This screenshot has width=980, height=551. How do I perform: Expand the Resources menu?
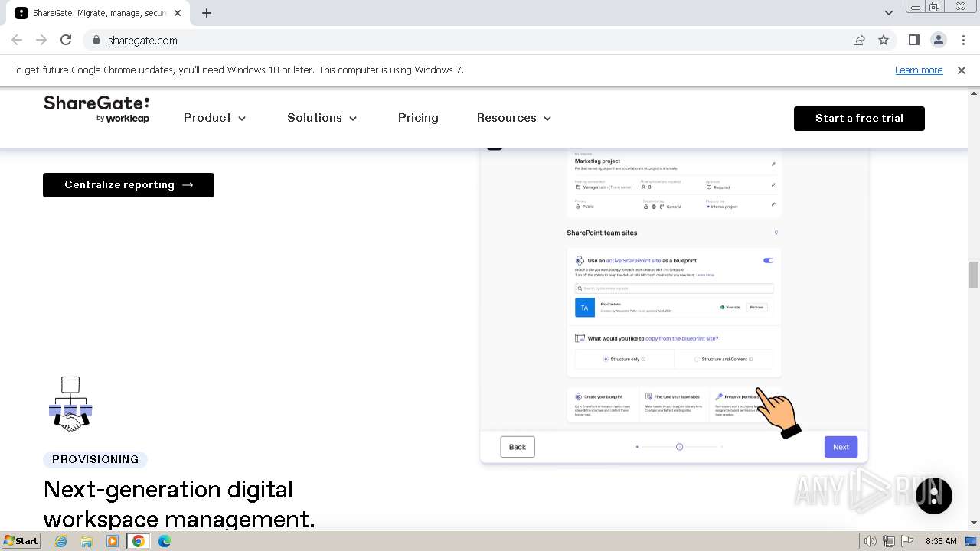tap(514, 118)
